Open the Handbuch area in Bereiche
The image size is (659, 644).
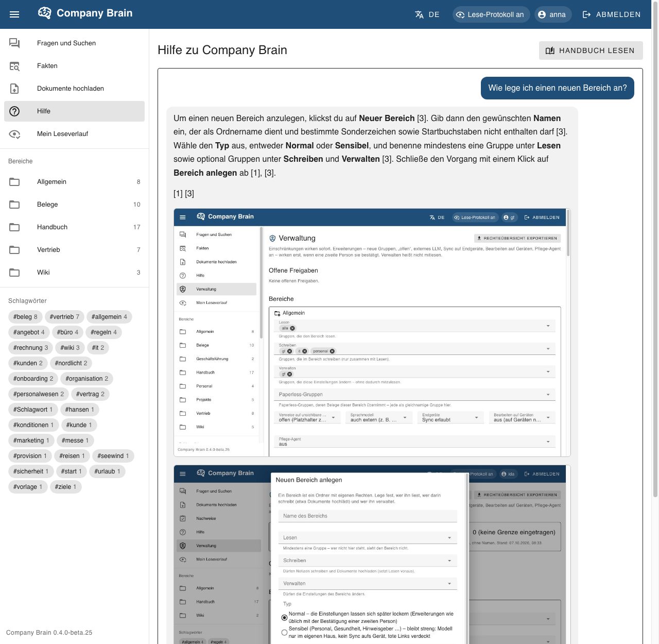(74, 227)
